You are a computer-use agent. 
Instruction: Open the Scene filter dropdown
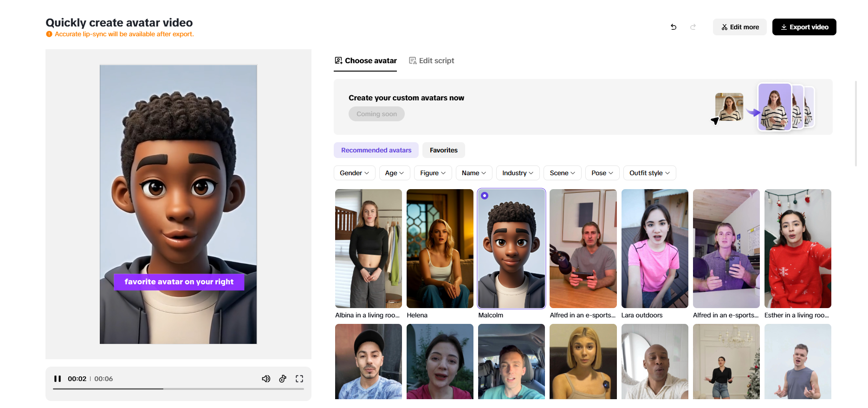point(563,173)
